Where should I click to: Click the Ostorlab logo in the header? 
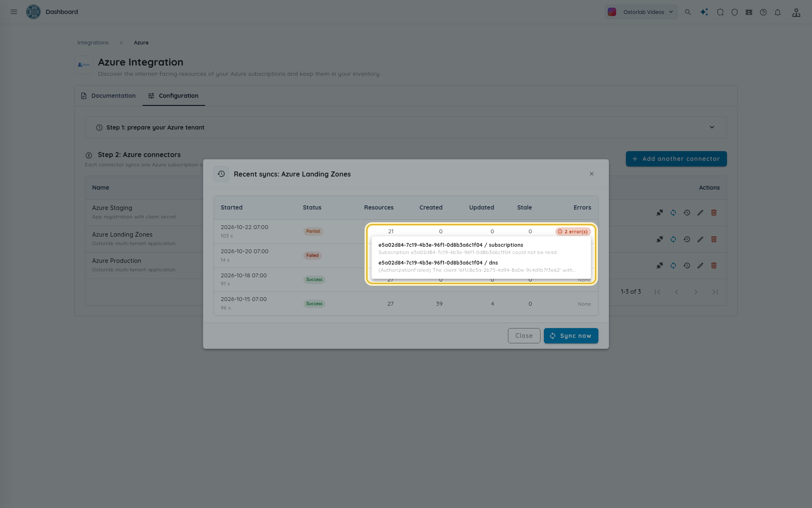33,12
